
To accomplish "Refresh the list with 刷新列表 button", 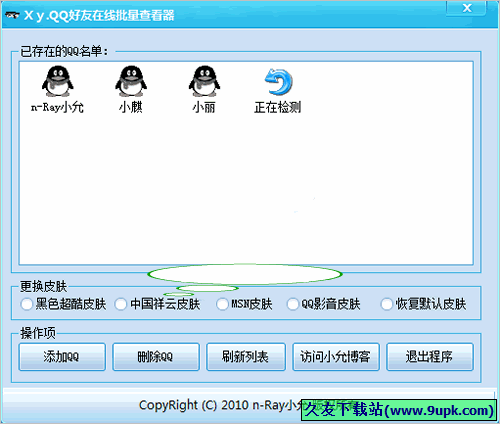I will tap(246, 357).
